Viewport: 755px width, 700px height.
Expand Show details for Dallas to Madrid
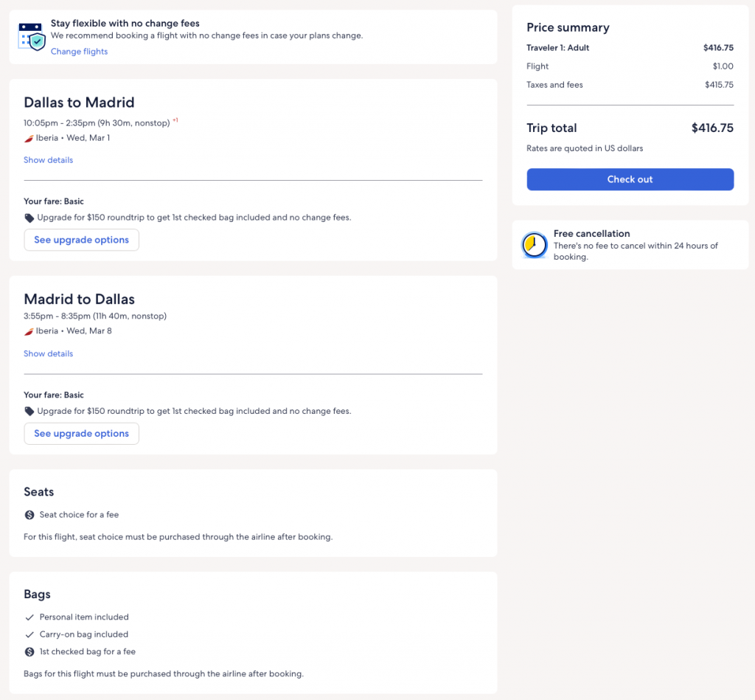pyautogui.click(x=48, y=160)
